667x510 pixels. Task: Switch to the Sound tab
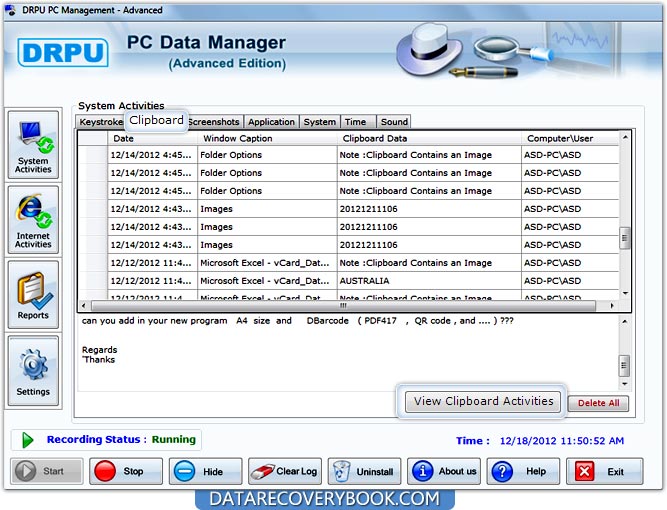tap(394, 122)
